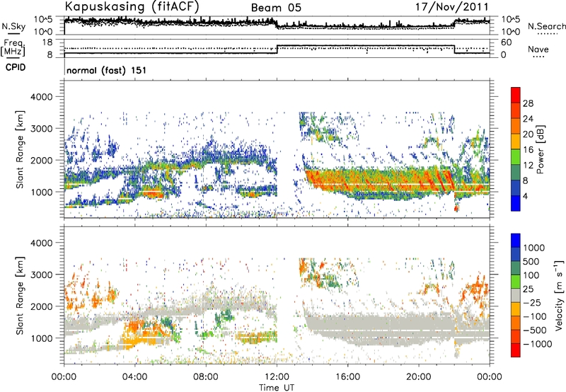Click Power colorbar value "4"

[x=525, y=197]
